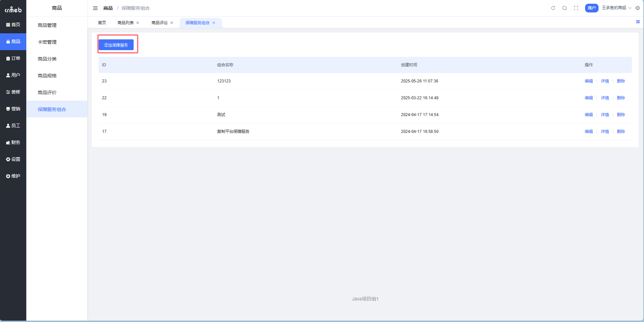Open 营销 section in sidebar

pyautogui.click(x=13, y=109)
